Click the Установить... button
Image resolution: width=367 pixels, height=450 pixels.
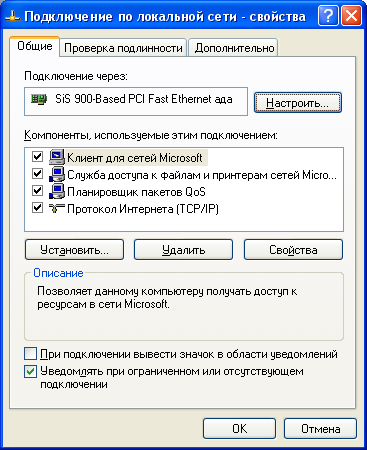[74, 250]
